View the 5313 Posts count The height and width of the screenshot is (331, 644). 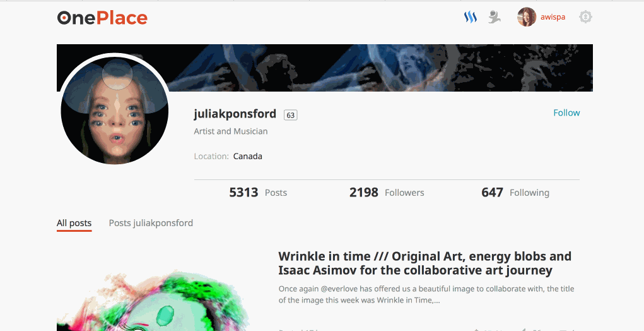pos(258,193)
